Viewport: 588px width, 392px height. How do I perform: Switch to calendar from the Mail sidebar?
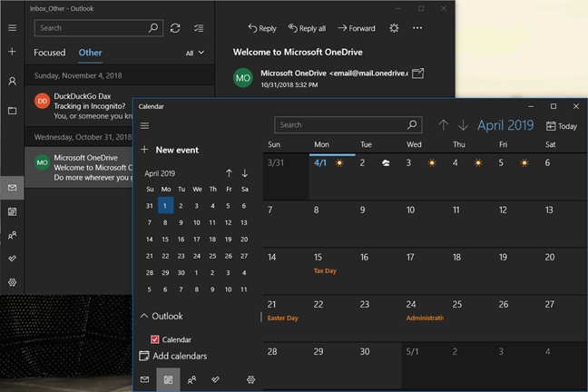12,211
